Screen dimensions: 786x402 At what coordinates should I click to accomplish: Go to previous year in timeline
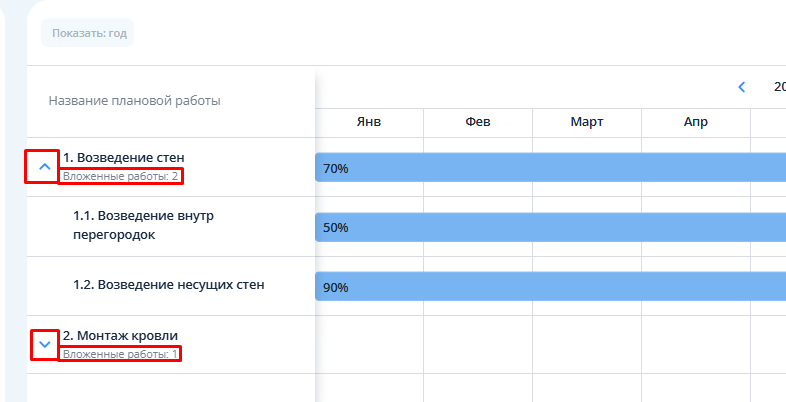pyautogui.click(x=741, y=87)
